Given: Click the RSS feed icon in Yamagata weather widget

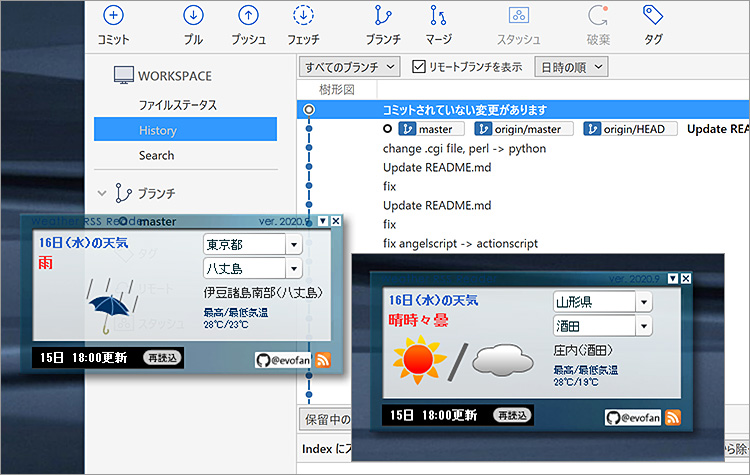Looking at the screenshot, I should point(673,418).
